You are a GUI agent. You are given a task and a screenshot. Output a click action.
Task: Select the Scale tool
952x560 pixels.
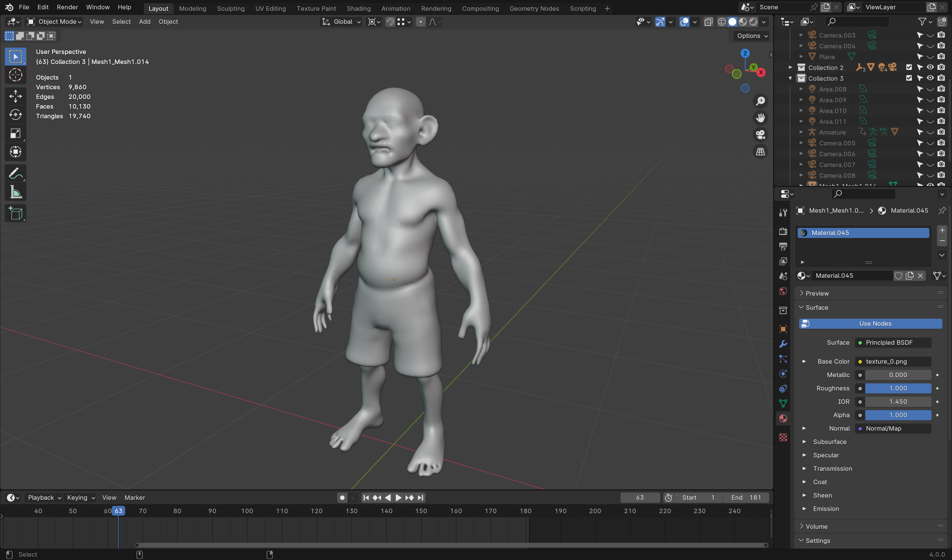(x=16, y=133)
